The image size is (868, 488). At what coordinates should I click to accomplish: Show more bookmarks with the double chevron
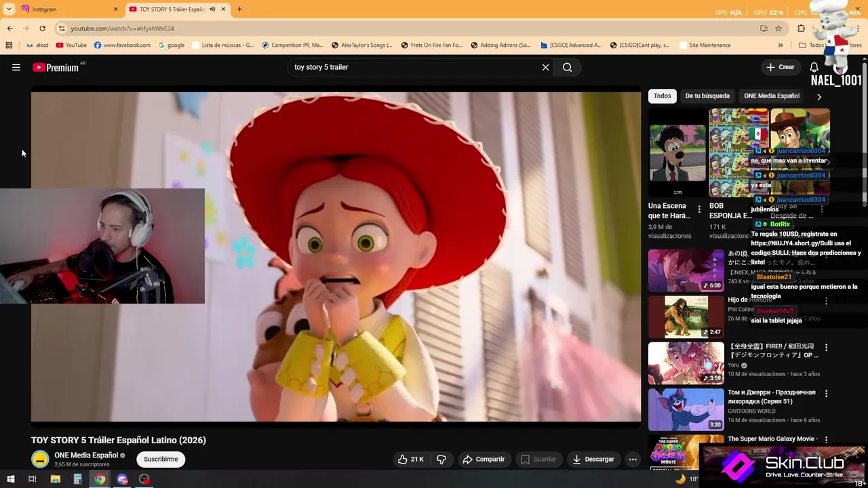pos(781,45)
